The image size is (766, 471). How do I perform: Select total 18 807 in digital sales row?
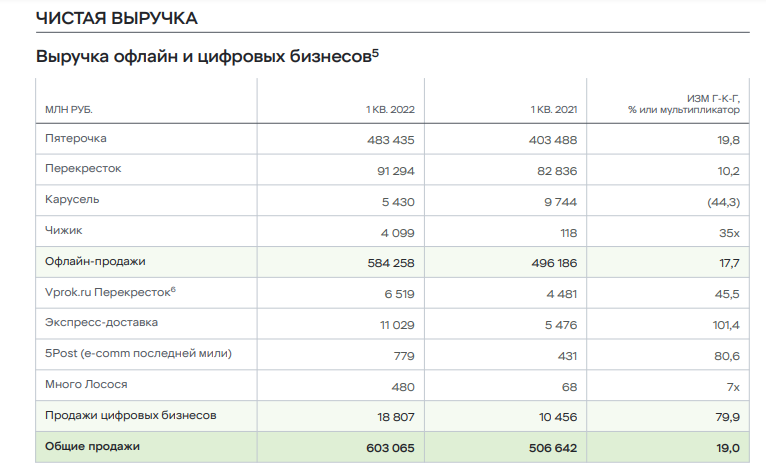point(396,417)
